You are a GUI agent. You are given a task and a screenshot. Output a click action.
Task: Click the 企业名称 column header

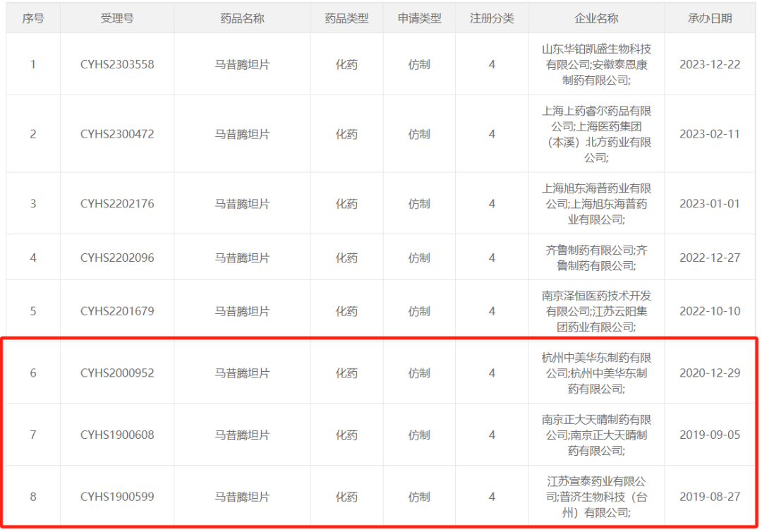596,18
